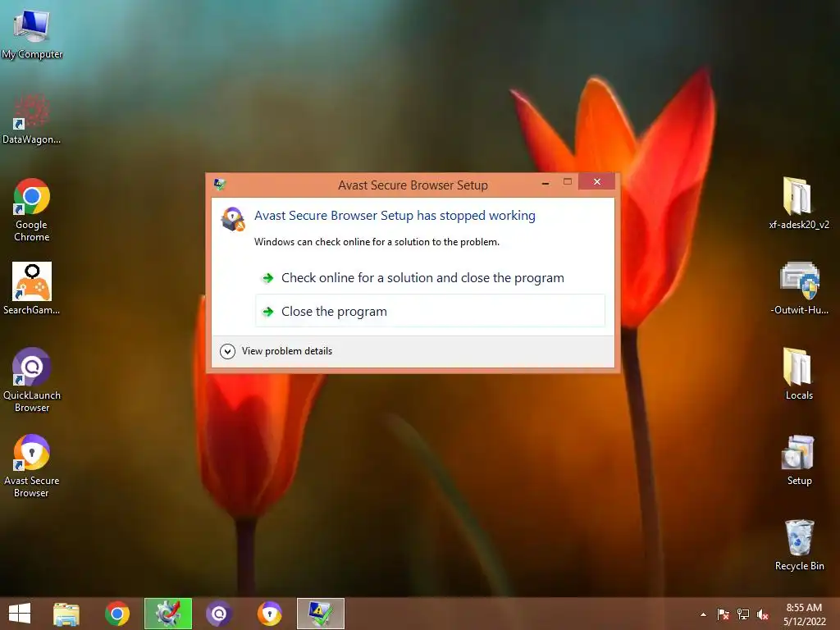Open network status tray icon

743,614
